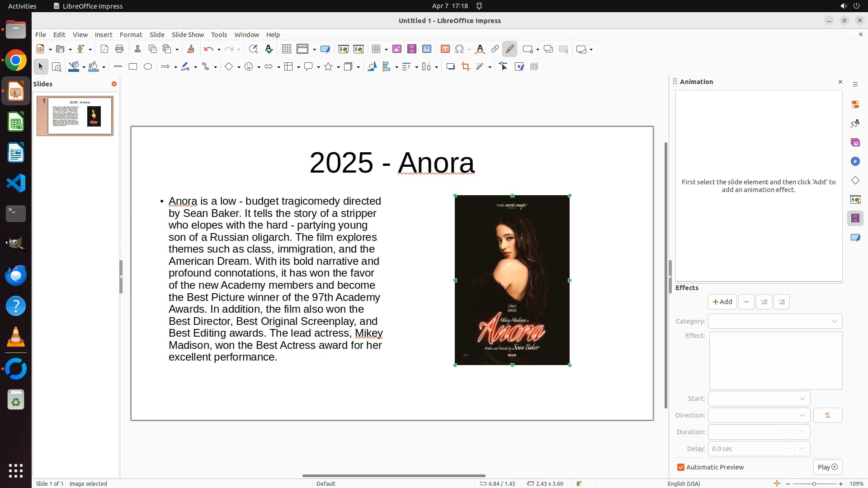This screenshot has width=868, height=488.
Task: Select the Rectangle shape tool
Action: (x=132, y=67)
